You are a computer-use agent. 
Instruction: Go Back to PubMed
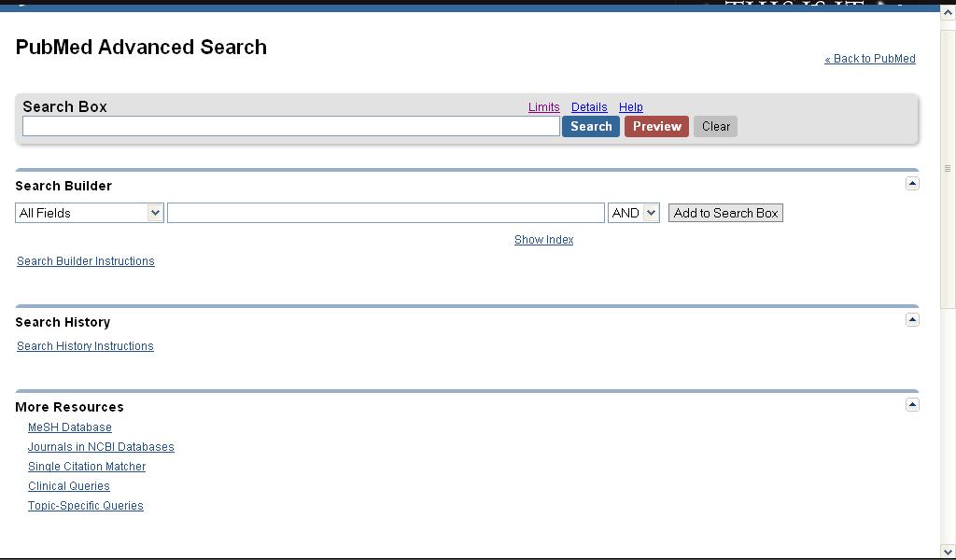pos(870,59)
